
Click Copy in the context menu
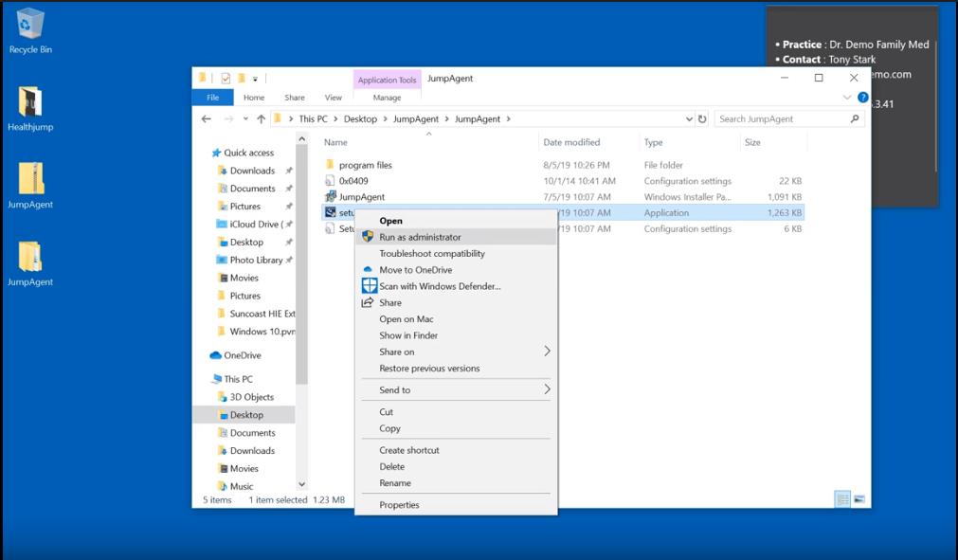coord(389,428)
